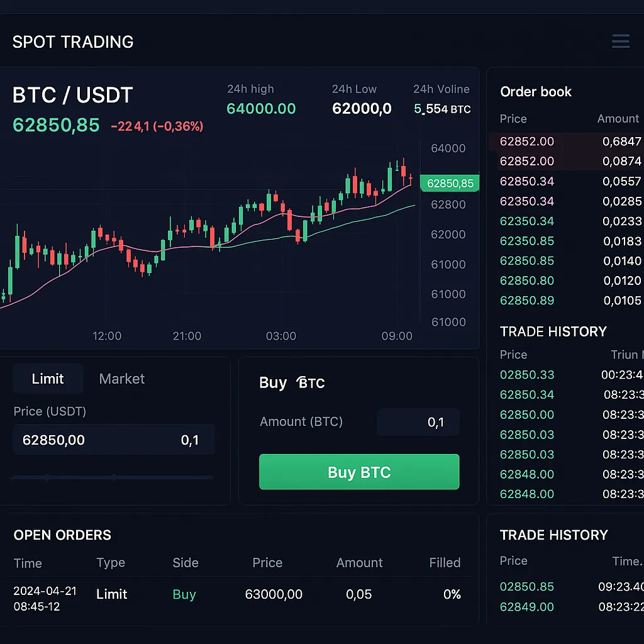Click the green 62850,85 price tag on chart
Viewport: 644px width, 644px height.
[450, 183]
